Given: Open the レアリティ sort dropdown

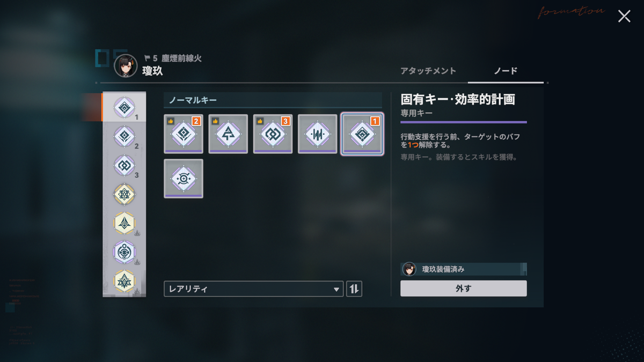Looking at the screenshot, I should click(x=254, y=289).
